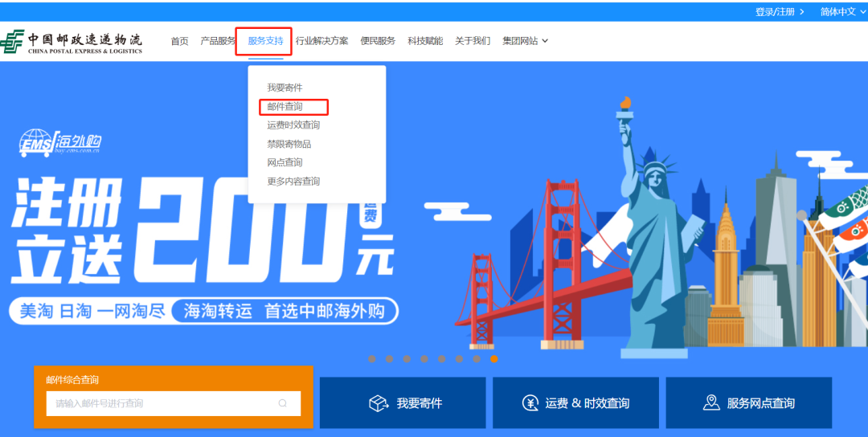The height and width of the screenshot is (437, 868).
Task: Open the 登录/注册 link
Action: 780,11
